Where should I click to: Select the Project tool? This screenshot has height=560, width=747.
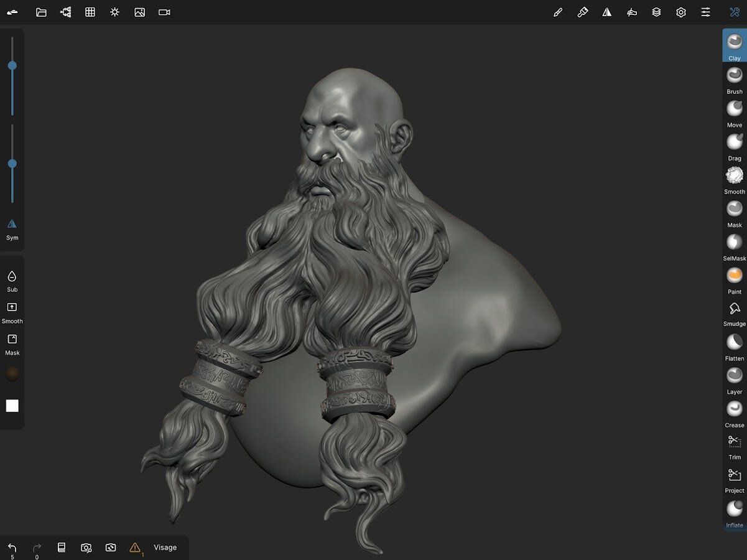coord(734,478)
